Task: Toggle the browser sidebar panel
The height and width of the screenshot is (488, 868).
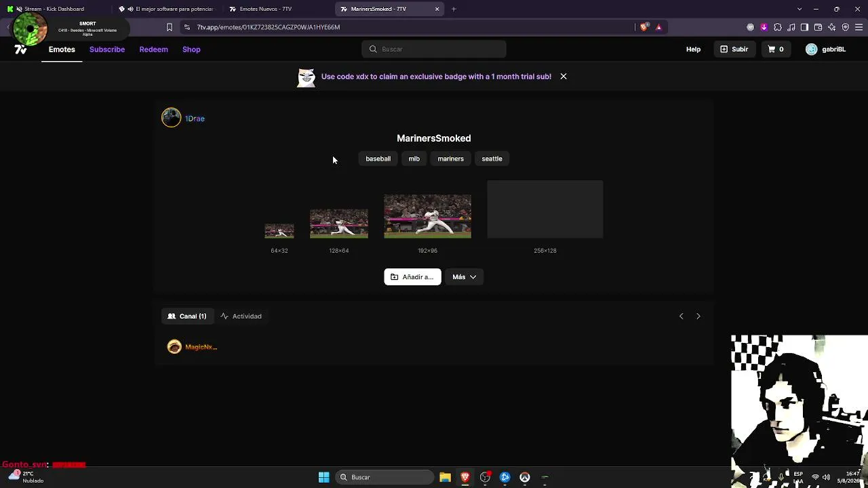Action: [x=805, y=27]
